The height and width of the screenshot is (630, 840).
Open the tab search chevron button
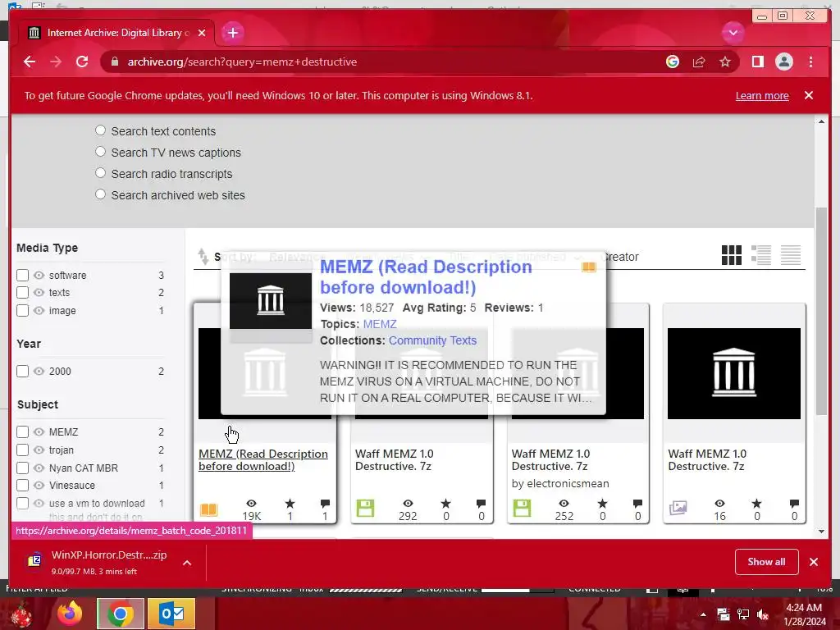pos(733,33)
